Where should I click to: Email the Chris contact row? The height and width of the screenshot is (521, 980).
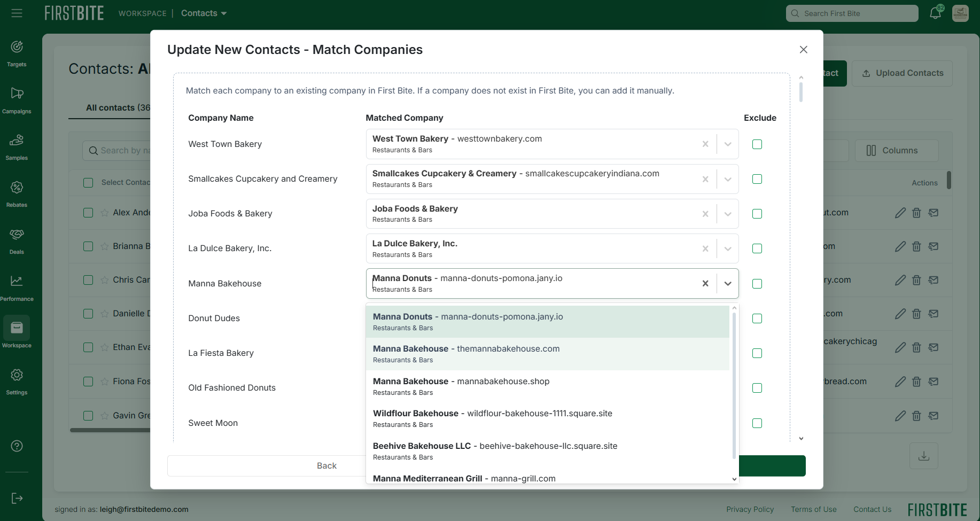[x=934, y=280]
